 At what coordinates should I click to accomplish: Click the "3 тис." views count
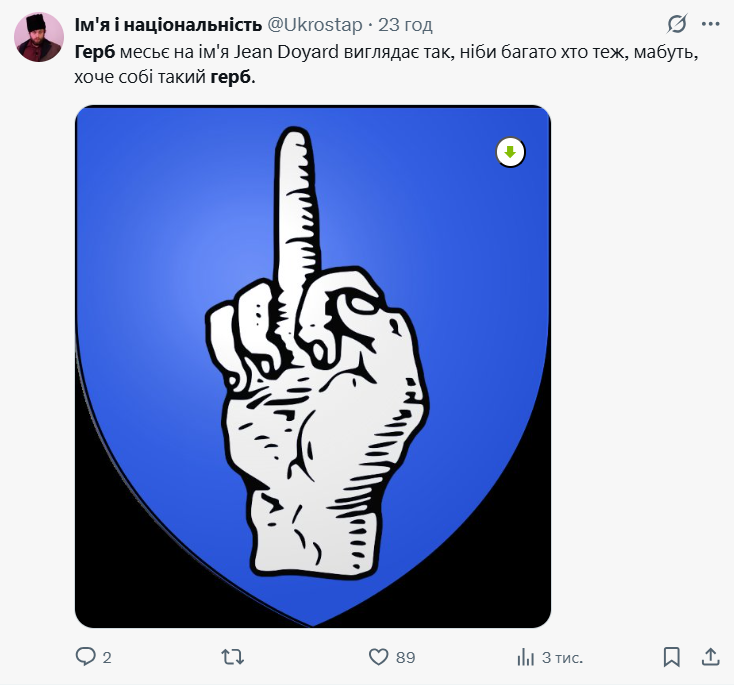[562, 657]
